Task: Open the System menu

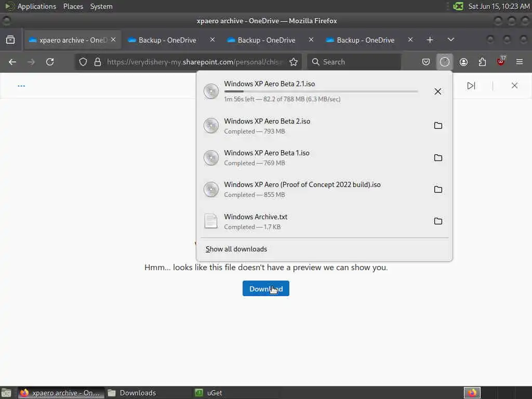Action: 101,6
